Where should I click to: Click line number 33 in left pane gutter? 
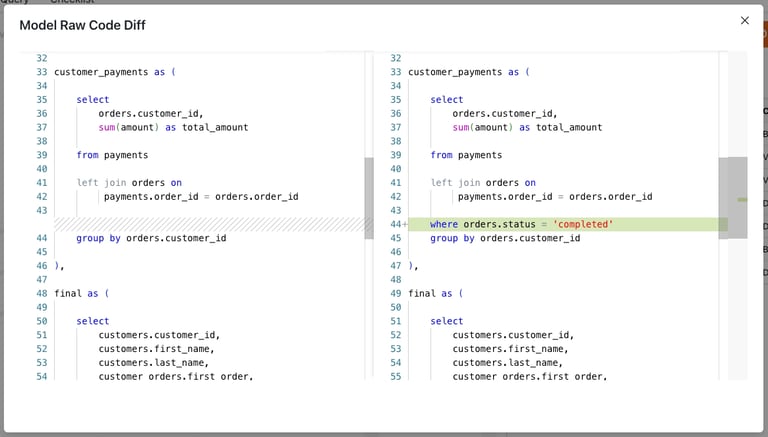pos(42,72)
